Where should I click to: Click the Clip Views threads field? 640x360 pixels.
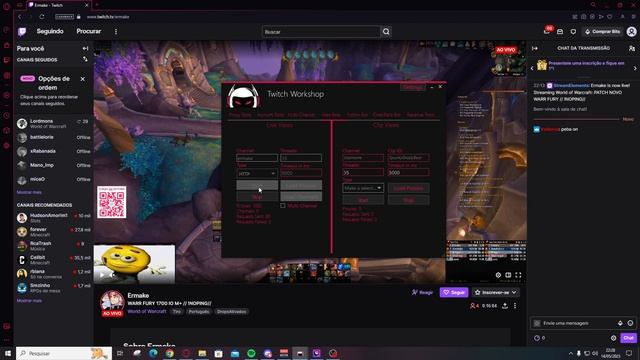pyautogui.click(x=363, y=172)
